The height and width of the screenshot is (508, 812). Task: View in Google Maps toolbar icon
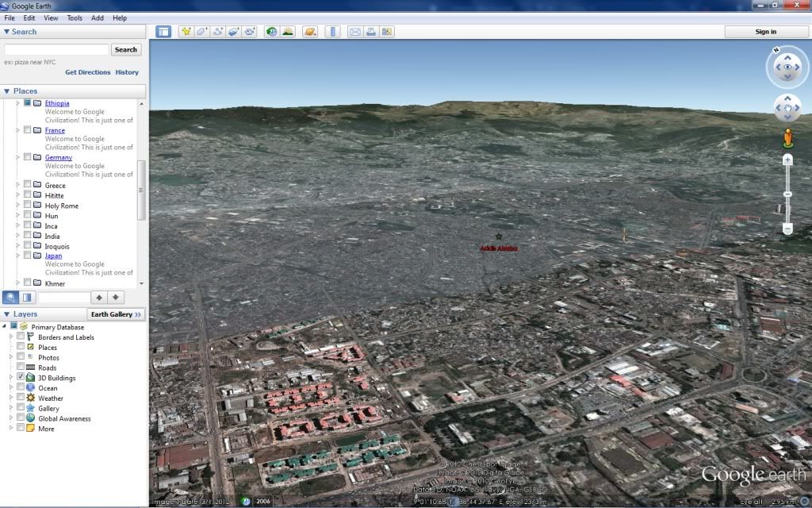tap(387, 32)
